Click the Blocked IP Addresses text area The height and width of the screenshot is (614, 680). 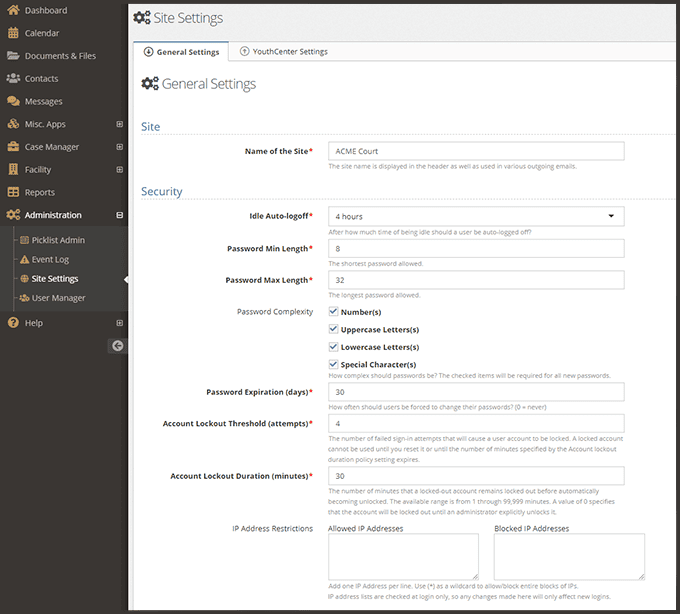tap(569, 557)
